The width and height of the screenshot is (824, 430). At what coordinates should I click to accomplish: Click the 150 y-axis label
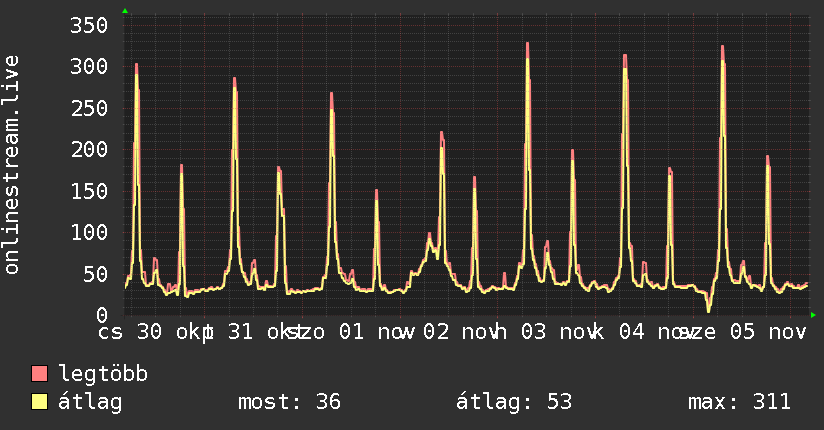pyautogui.click(x=89, y=191)
